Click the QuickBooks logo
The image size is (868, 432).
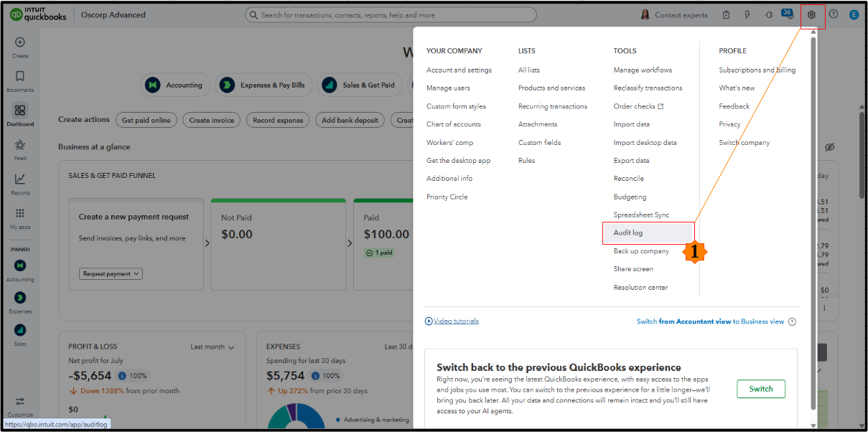click(x=37, y=14)
